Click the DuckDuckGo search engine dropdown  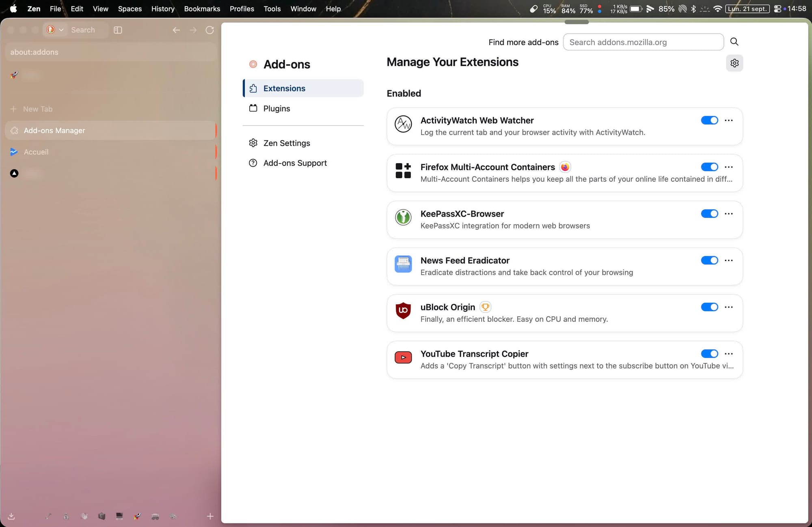(x=55, y=30)
